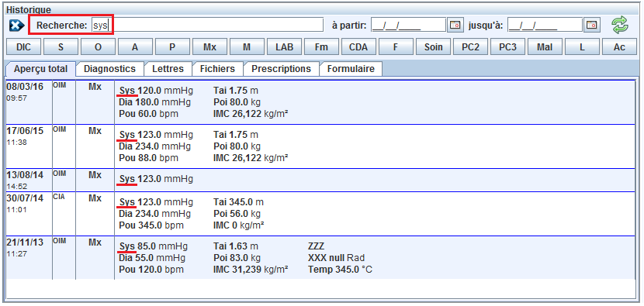The image size is (644, 306).
Task: Toggle the CDA filter button
Action: pyautogui.click(x=358, y=46)
